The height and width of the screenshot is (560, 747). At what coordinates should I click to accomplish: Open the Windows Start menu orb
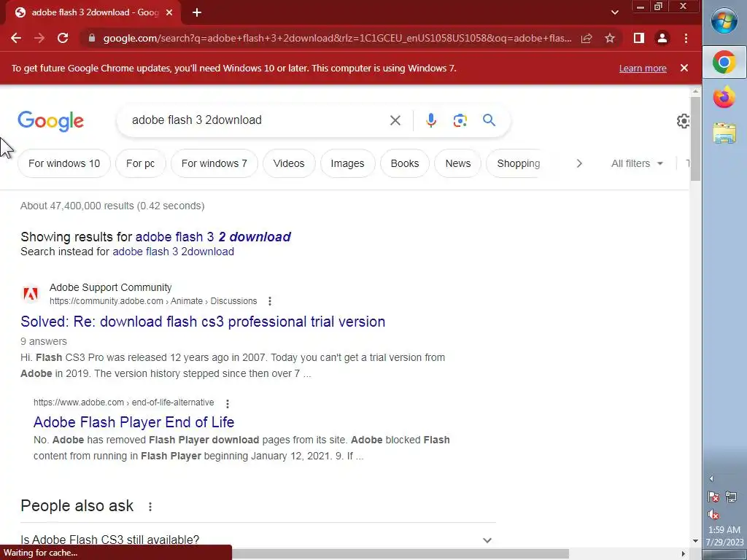click(724, 20)
